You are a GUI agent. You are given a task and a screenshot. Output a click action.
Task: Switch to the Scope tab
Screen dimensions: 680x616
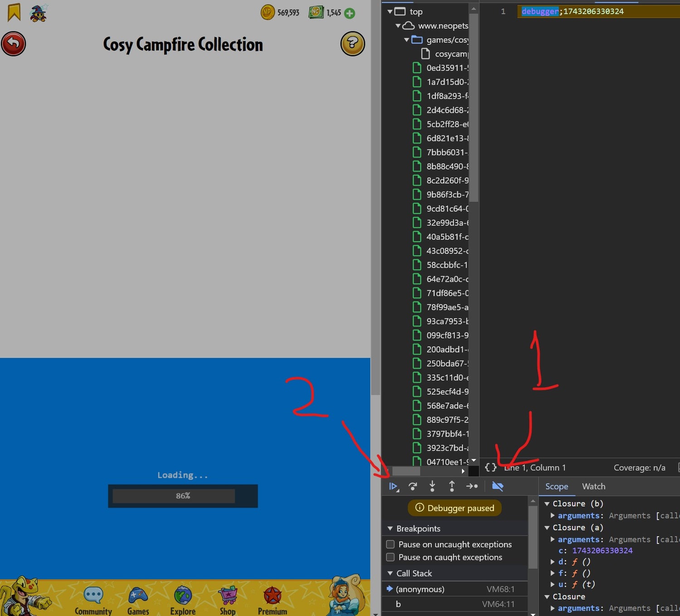(x=557, y=486)
